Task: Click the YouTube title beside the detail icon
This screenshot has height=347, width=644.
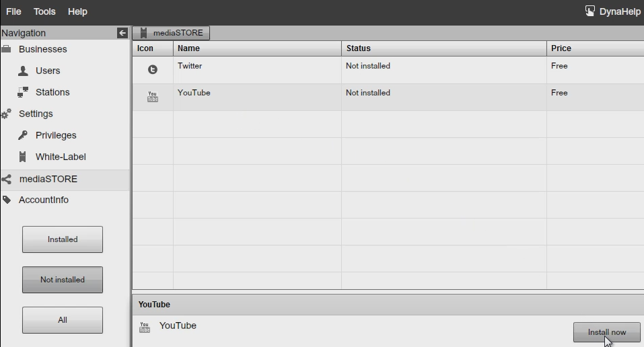Action: click(178, 325)
